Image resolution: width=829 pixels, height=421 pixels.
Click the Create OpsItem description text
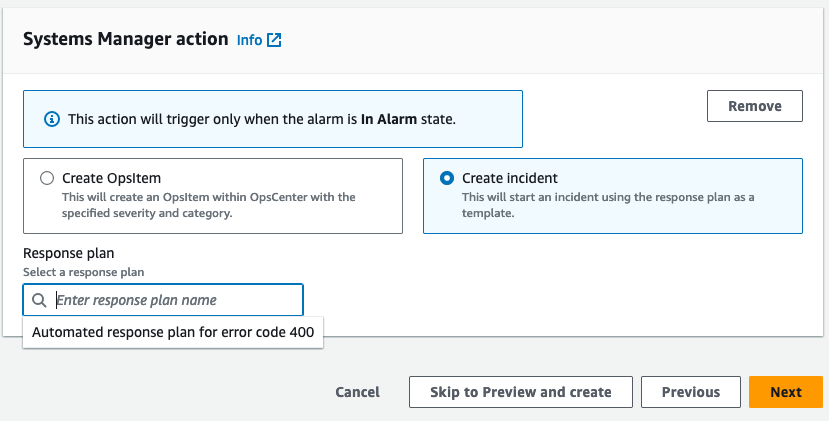[x=209, y=205]
